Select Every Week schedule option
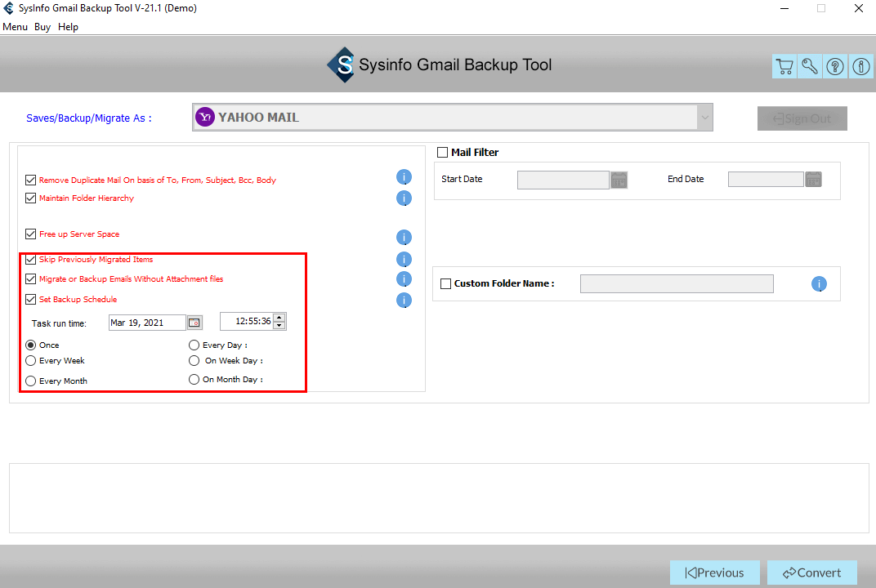This screenshot has width=876, height=588. tap(31, 361)
